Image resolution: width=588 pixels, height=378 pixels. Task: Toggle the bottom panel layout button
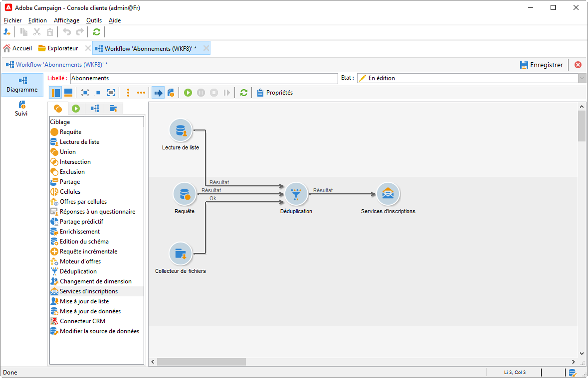tap(68, 93)
